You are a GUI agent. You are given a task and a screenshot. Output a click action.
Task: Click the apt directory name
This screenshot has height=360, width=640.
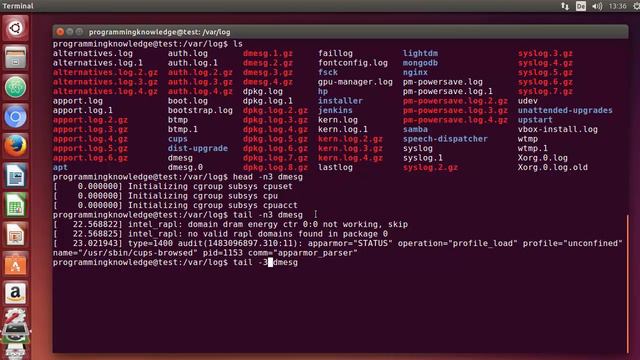point(60,167)
